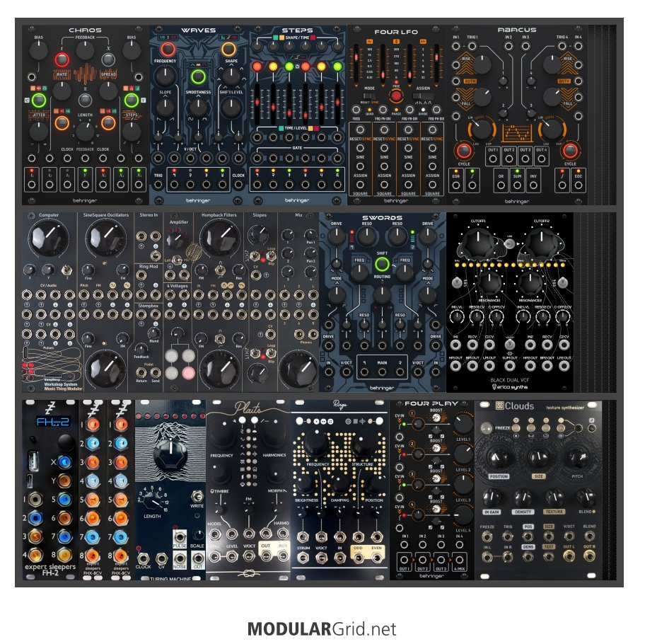This screenshot has height=644, width=645.
Task: Click the TRIG input jack on Clouds
Action: [x=508, y=536]
